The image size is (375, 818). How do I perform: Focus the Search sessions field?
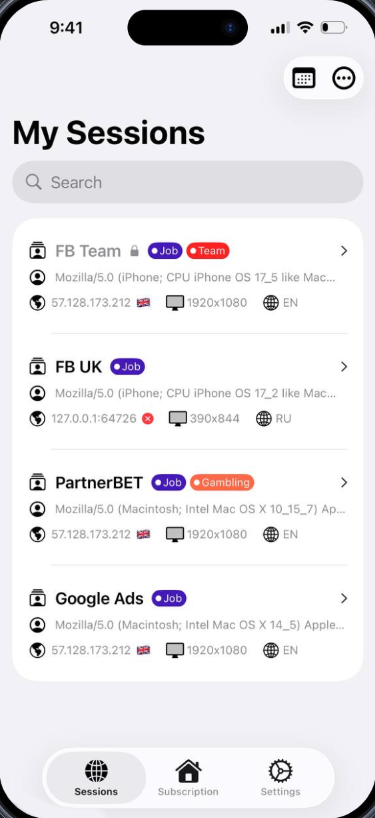188,182
